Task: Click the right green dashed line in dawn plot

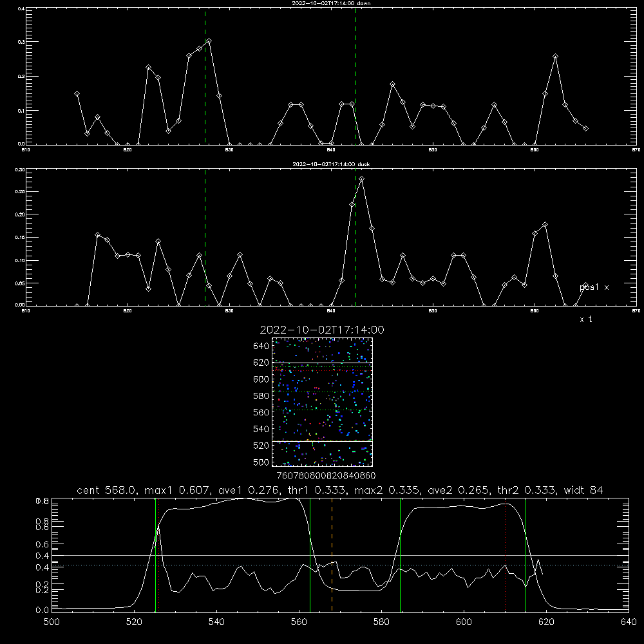Action: tap(355, 77)
